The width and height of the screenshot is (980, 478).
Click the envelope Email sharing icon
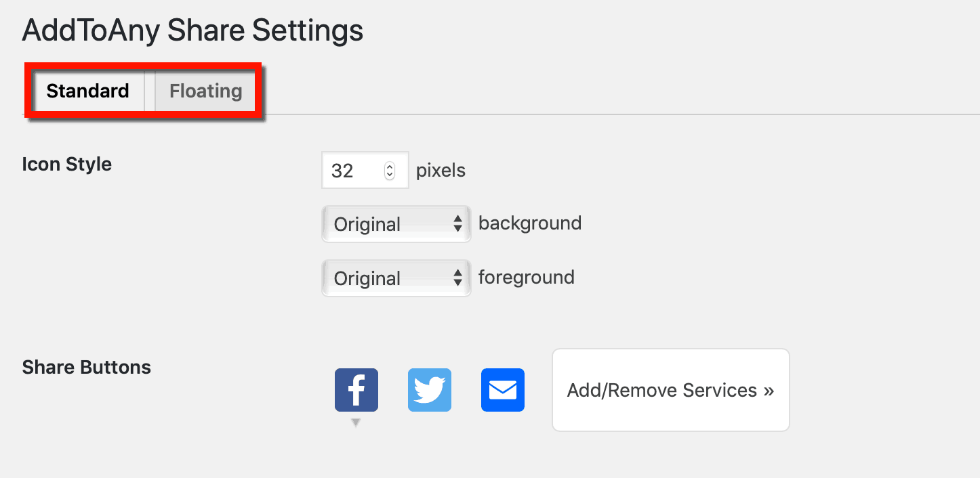(x=502, y=390)
